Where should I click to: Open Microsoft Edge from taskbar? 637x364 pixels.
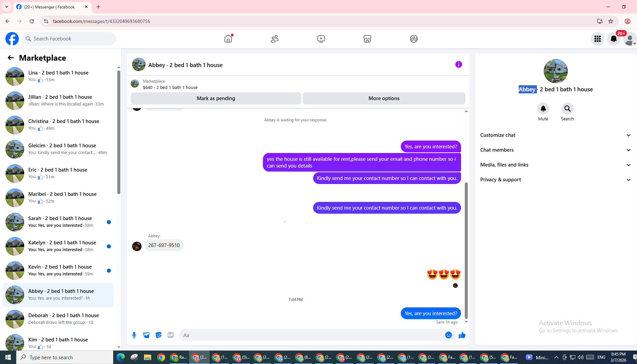[x=121, y=357]
